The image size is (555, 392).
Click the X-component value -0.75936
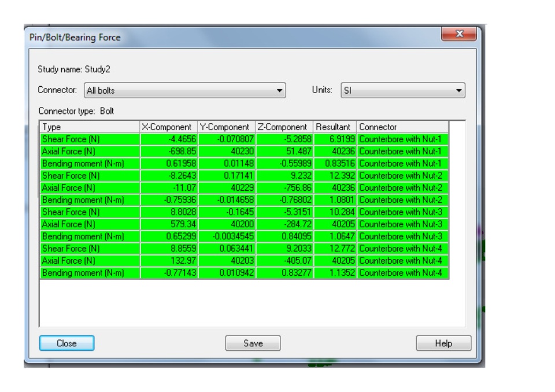coord(180,199)
